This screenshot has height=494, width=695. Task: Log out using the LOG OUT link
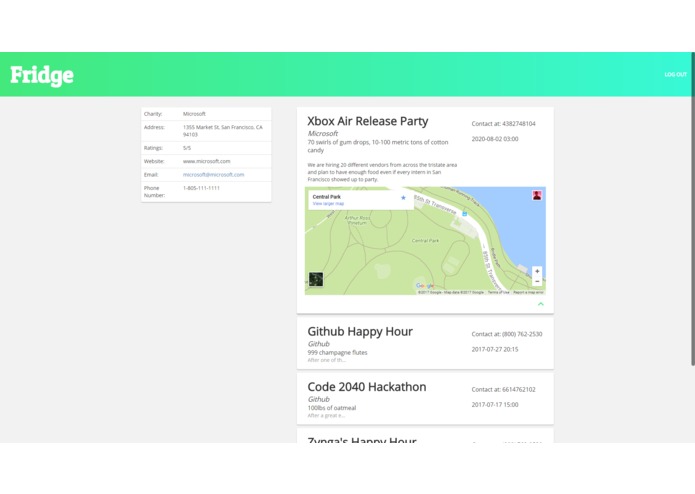(675, 74)
